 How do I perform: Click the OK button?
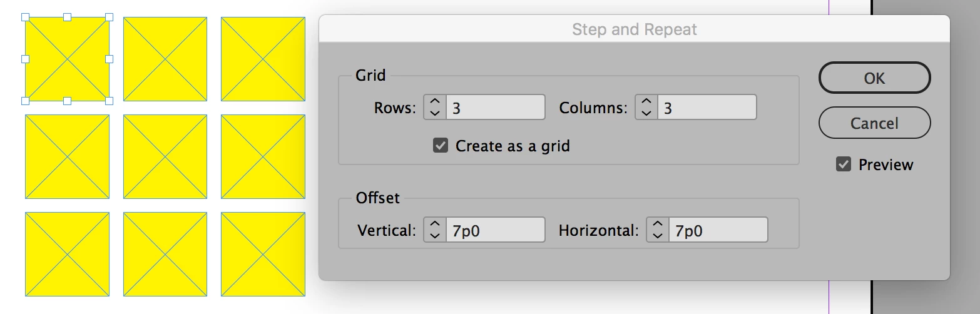874,78
